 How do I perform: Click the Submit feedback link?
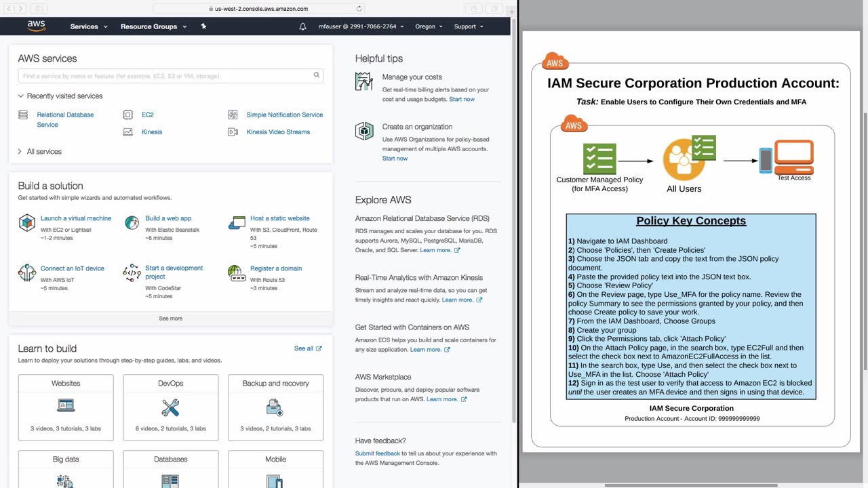point(378,453)
